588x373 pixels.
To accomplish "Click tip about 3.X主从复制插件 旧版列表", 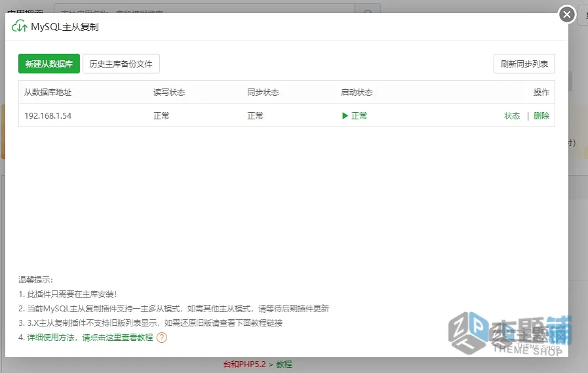I will point(150,323).
